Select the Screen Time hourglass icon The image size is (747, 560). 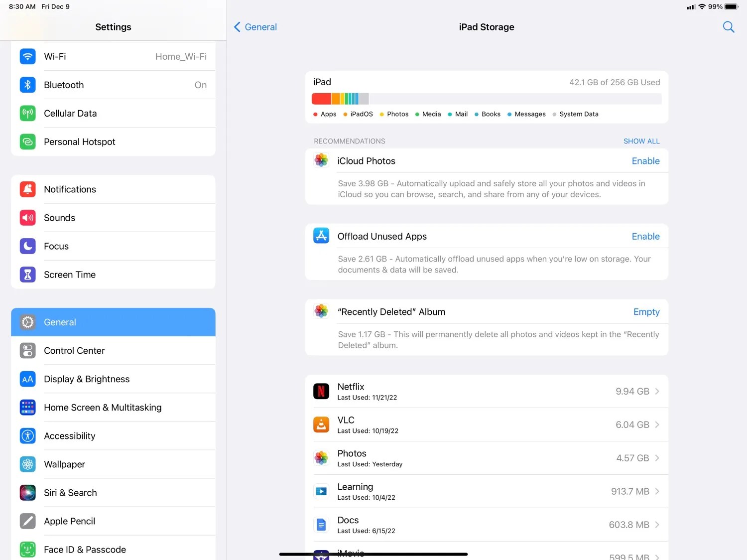point(27,275)
